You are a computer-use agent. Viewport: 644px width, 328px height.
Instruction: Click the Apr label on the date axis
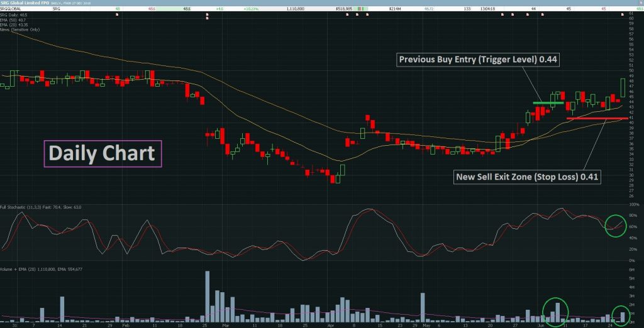tap(331, 325)
